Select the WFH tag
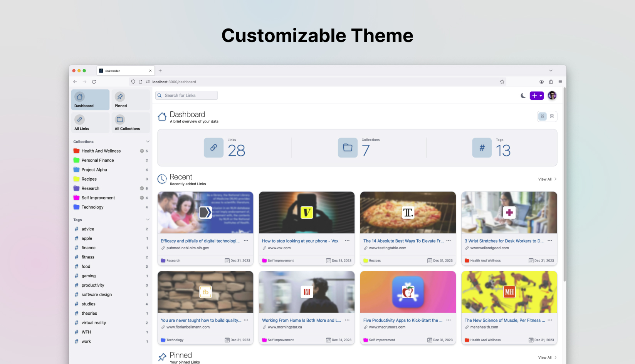The width and height of the screenshot is (635, 364). coord(111,332)
